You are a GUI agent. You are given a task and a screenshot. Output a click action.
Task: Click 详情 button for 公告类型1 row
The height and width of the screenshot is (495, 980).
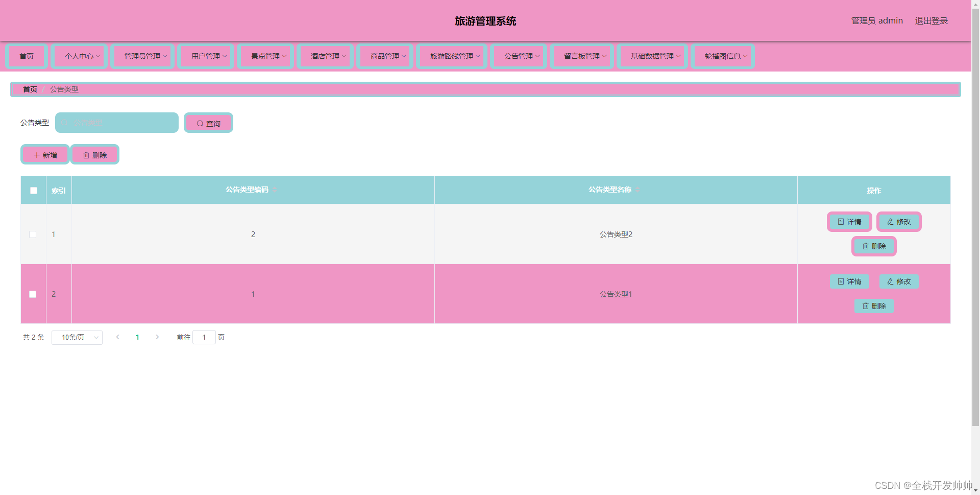coord(849,281)
